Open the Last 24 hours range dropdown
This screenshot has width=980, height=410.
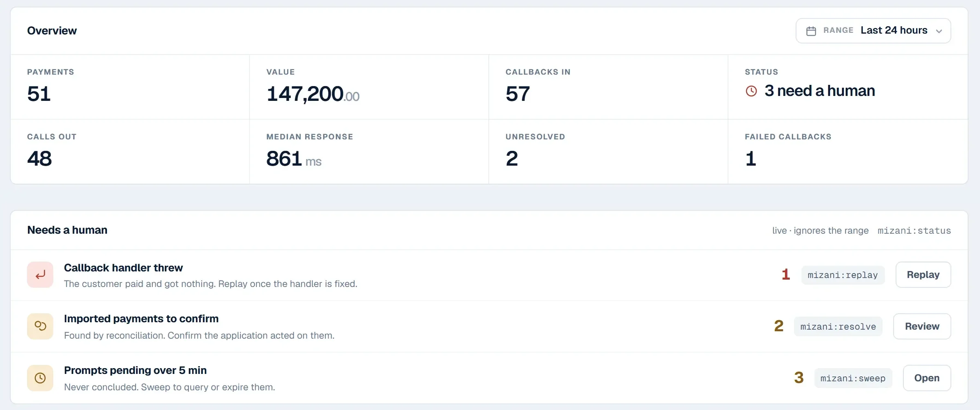(x=873, y=31)
